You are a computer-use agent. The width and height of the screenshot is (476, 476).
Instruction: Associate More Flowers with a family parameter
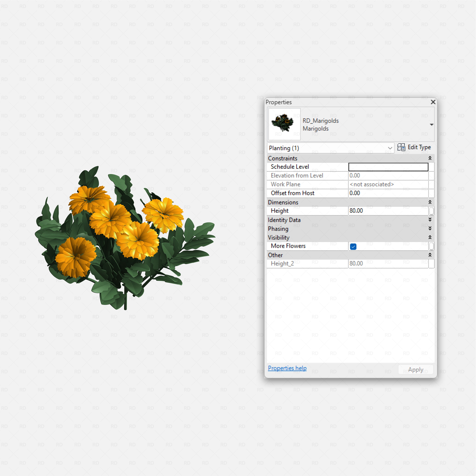point(431,246)
